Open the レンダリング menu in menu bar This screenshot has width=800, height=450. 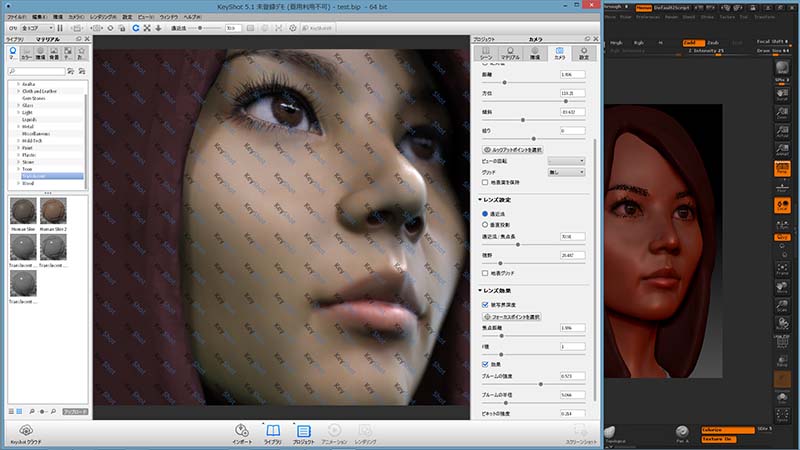103,17
